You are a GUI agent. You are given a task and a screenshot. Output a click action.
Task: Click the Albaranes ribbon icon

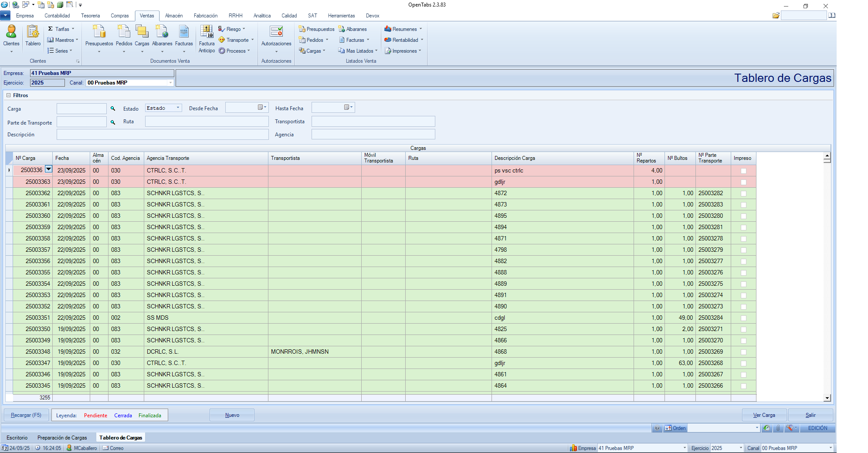(x=162, y=35)
